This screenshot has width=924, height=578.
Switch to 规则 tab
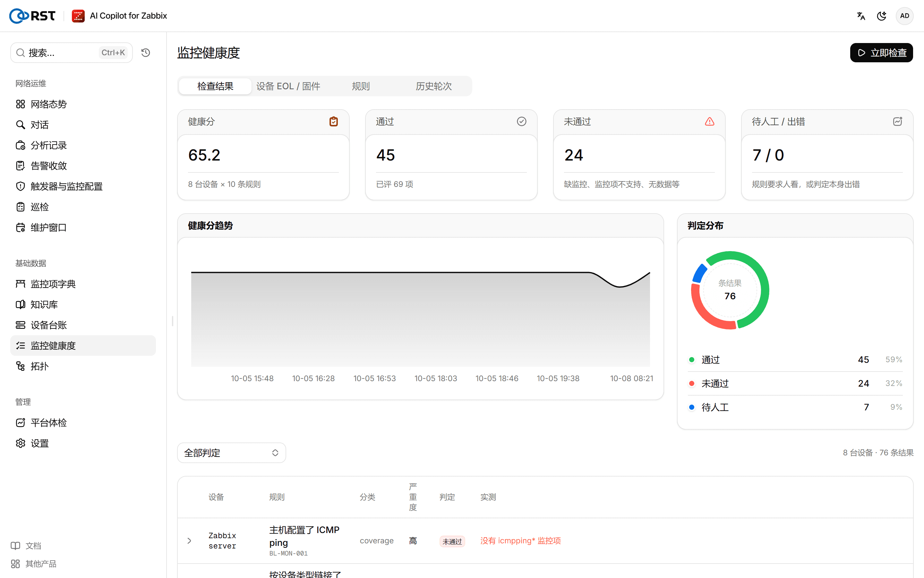click(x=361, y=86)
